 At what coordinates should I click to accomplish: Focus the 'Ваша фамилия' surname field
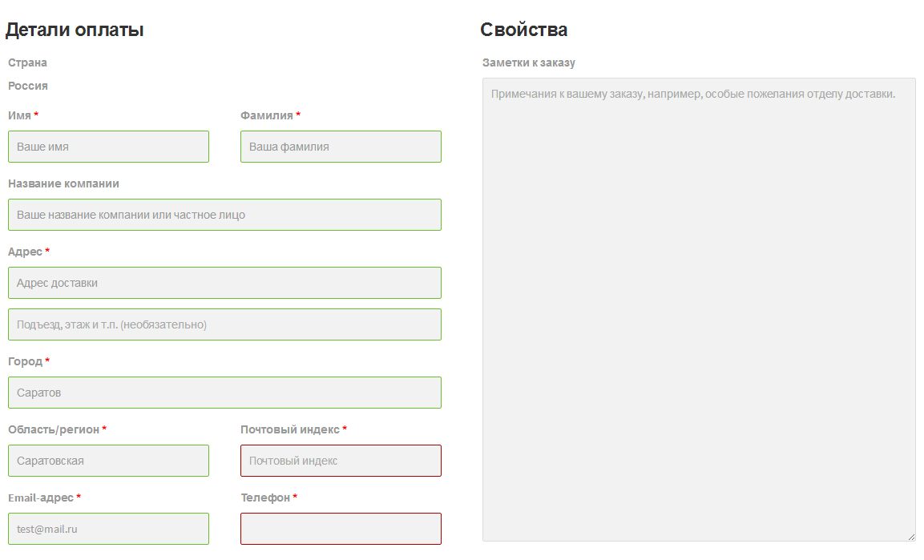[341, 147]
